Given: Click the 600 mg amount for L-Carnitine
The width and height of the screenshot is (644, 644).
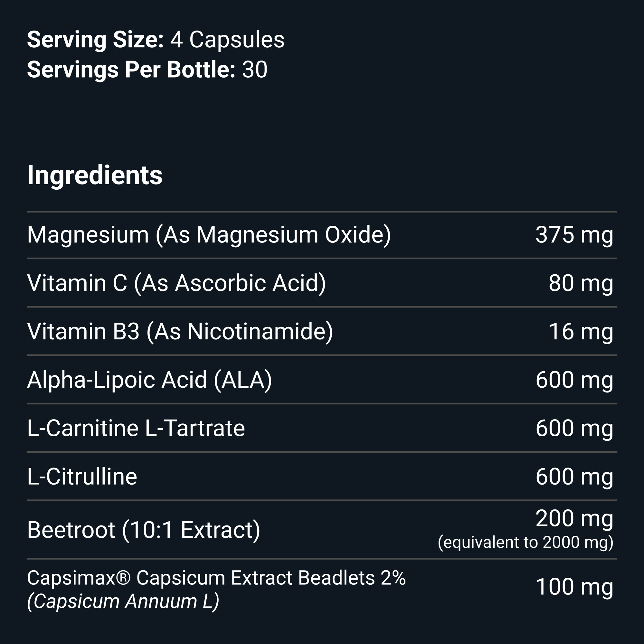Looking at the screenshot, I should coord(574,428).
